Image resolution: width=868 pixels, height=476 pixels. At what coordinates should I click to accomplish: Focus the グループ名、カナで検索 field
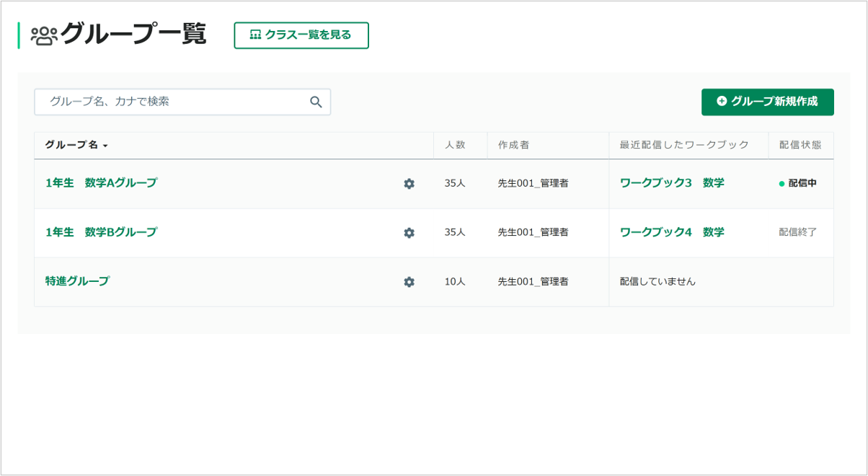(x=182, y=102)
